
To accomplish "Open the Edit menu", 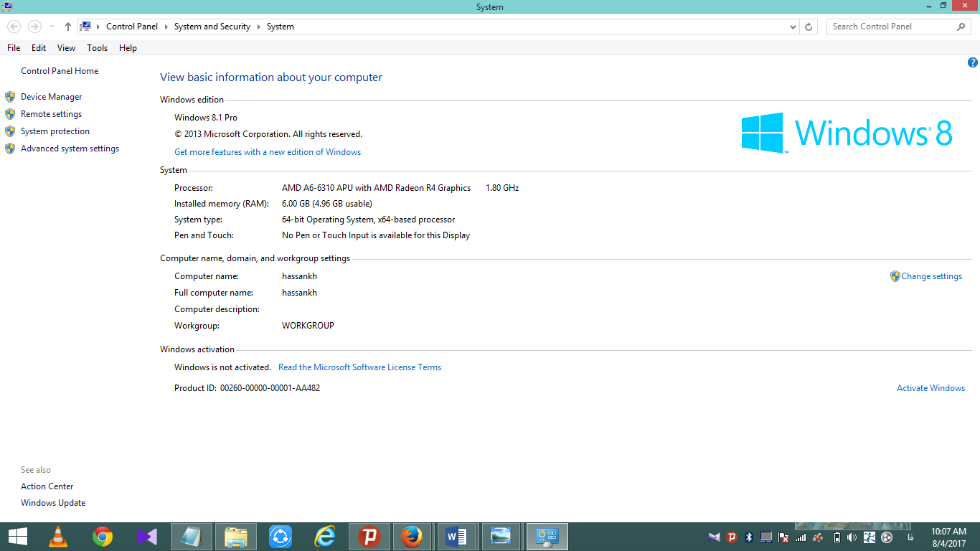I will [x=39, y=48].
